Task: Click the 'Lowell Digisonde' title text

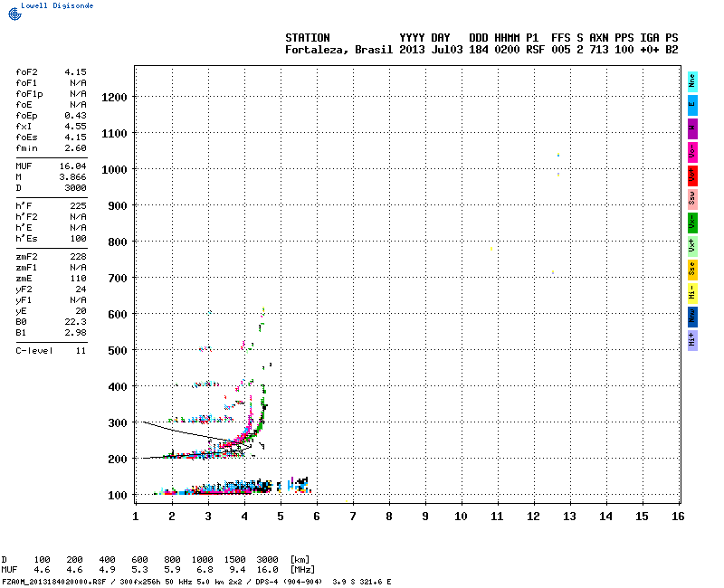Action: click(57, 5)
